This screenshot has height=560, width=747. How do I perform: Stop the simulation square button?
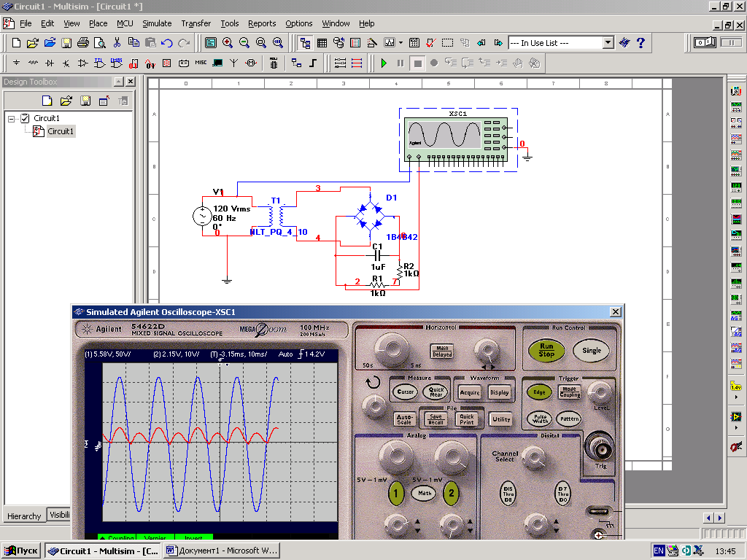coord(418,63)
